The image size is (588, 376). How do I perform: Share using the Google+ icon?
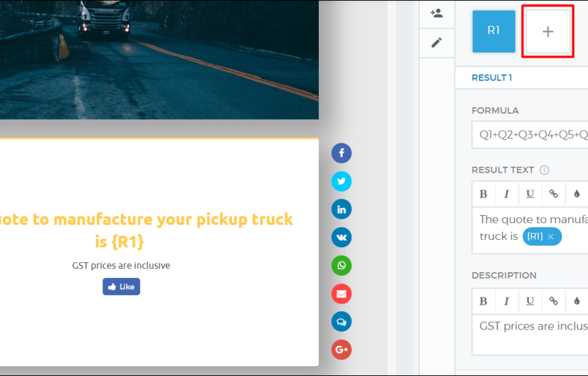[341, 350]
